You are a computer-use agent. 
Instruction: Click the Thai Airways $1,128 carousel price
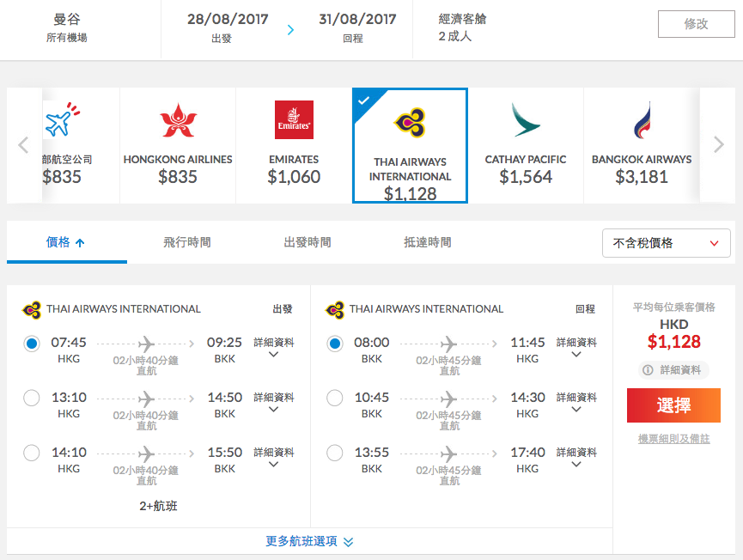point(410,194)
